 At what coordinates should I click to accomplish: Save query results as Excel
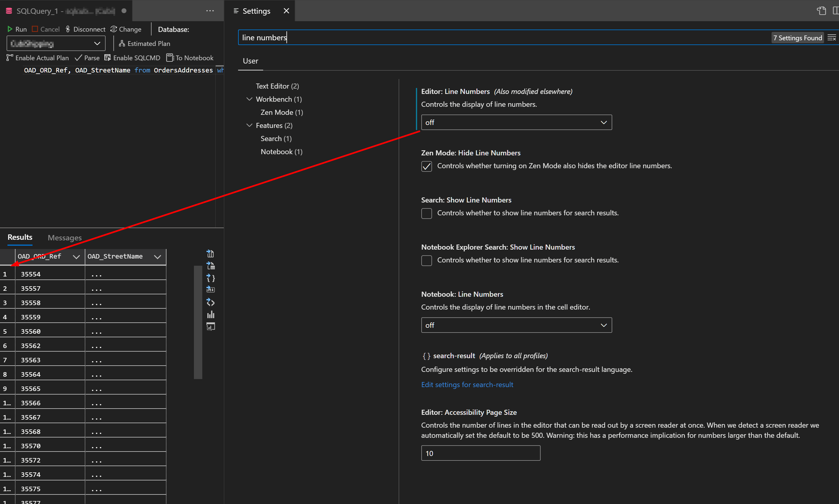click(211, 265)
